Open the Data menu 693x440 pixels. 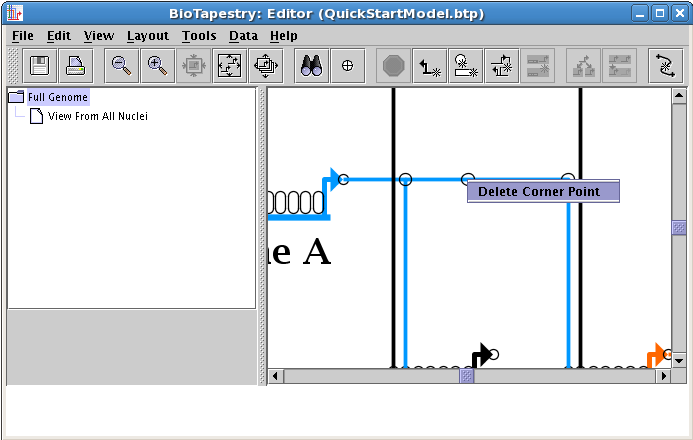pyautogui.click(x=243, y=36)
